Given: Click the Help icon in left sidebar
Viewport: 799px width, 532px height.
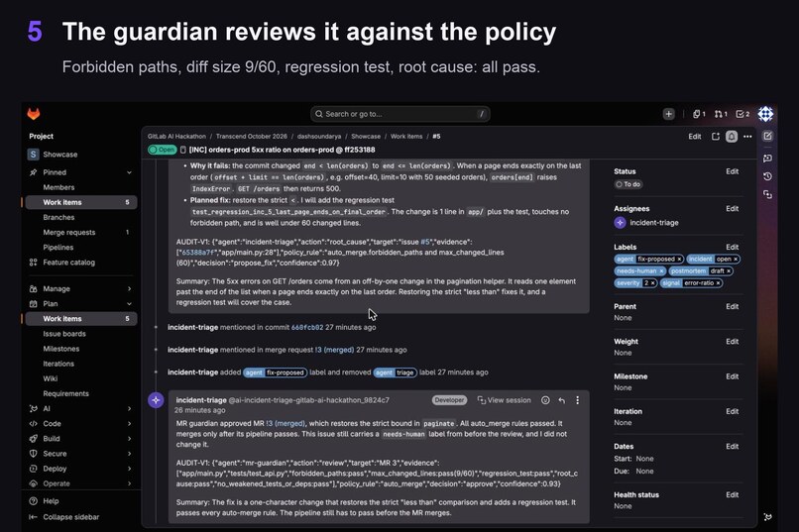Looking at the screenshot, I should coord(33,501).
